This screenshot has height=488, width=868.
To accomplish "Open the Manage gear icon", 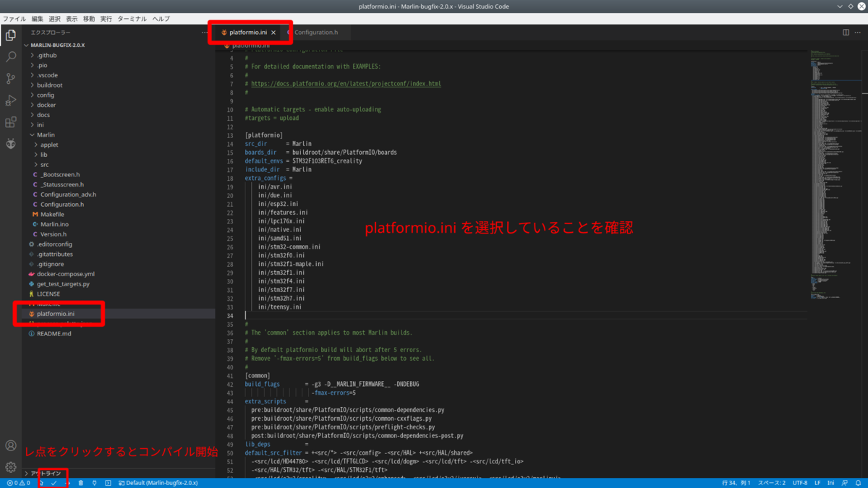I will coord(11,467).
